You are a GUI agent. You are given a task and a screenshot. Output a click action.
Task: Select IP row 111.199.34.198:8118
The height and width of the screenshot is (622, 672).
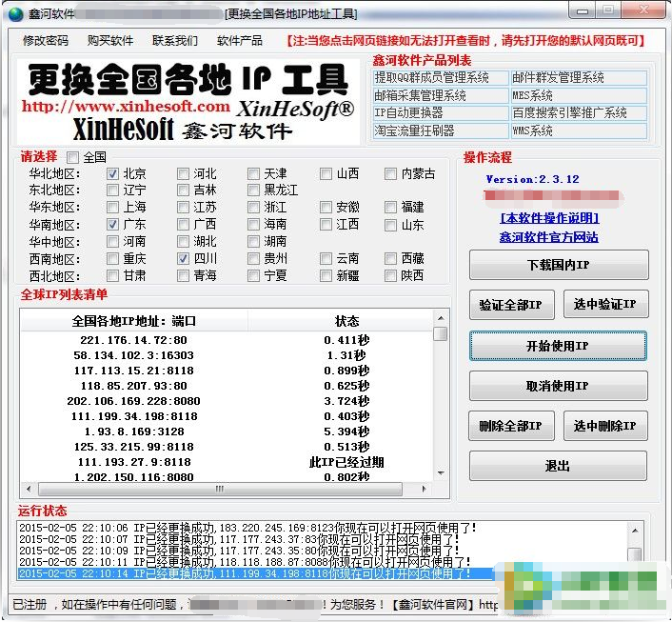[227, 416]
